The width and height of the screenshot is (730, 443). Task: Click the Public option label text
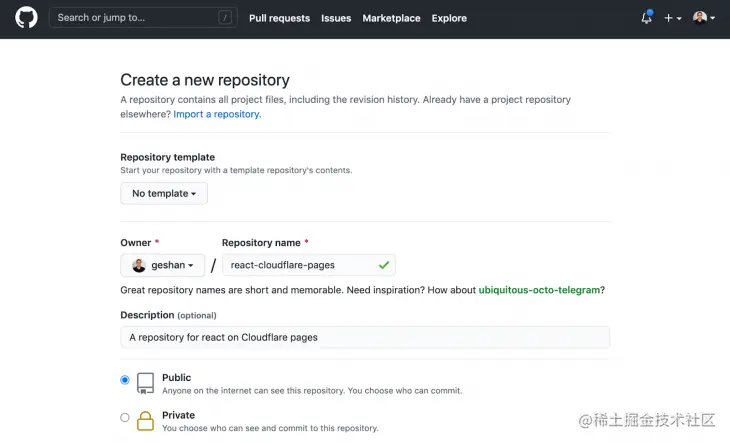(176, 377)
